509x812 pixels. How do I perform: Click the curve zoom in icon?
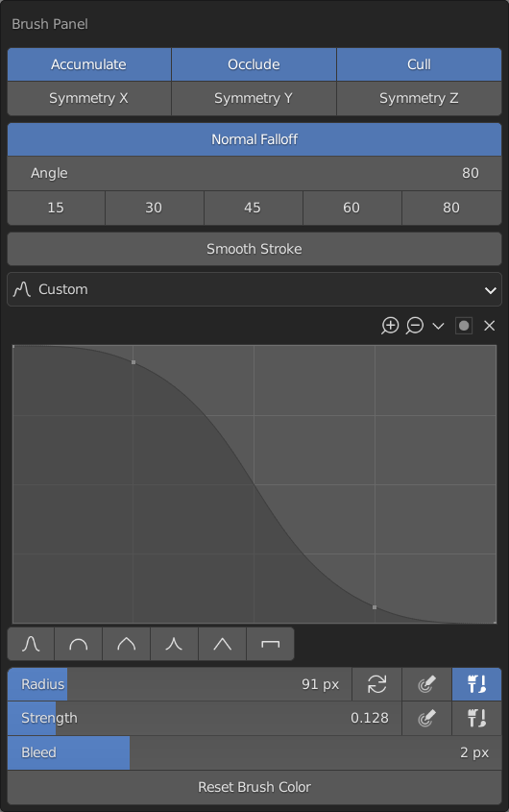(x=390, y=326)
